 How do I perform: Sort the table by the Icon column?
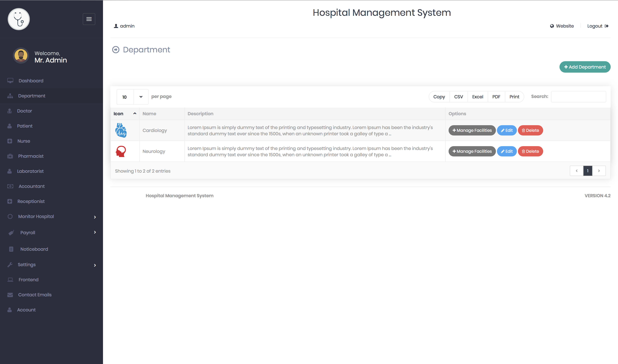tap(125, 114)
